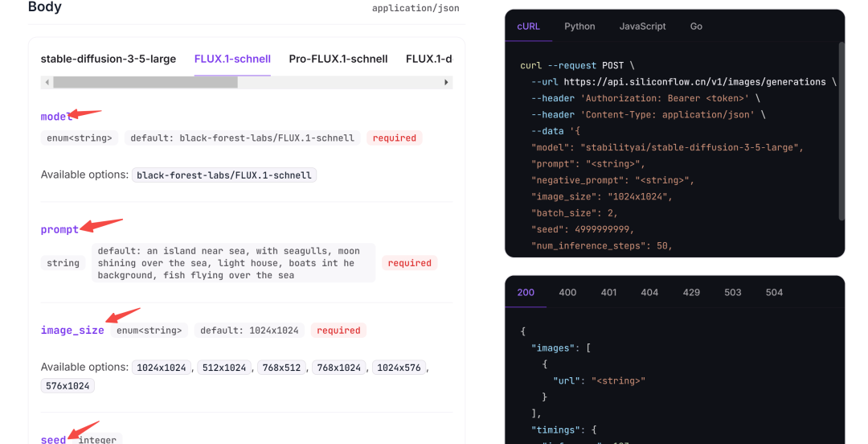The height and width of the screenshot is (444, 868).
Task: Click the right scroll arrow in model tabs
Action: pyautogui.click(x=446, y=82)
